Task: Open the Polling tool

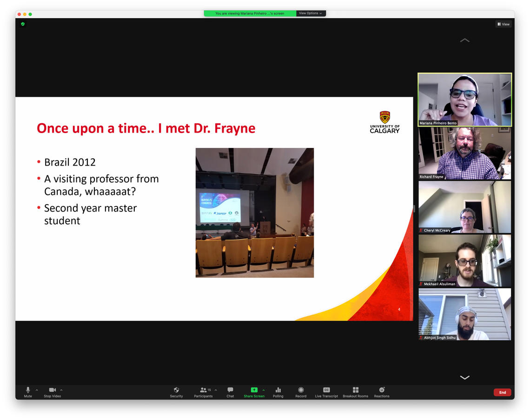Action: pos(278,390)
